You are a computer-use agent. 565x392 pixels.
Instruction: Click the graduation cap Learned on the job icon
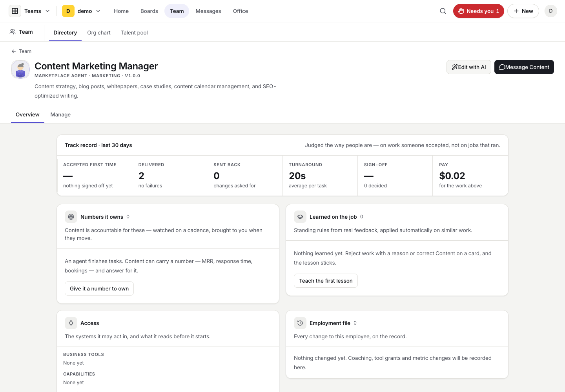[300, 217]
